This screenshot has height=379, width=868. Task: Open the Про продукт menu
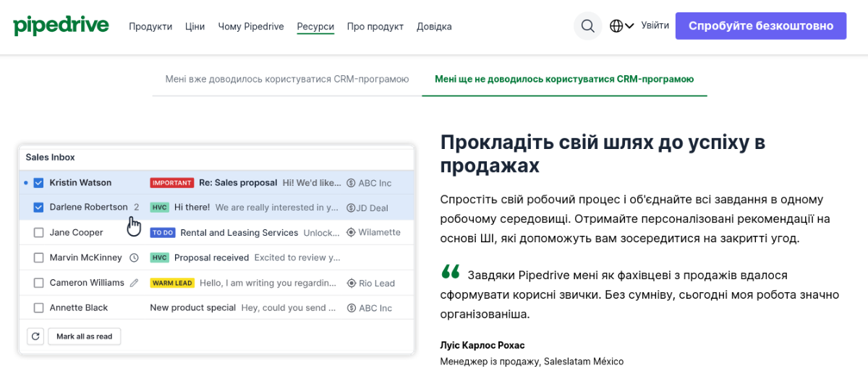click(375, 26)
